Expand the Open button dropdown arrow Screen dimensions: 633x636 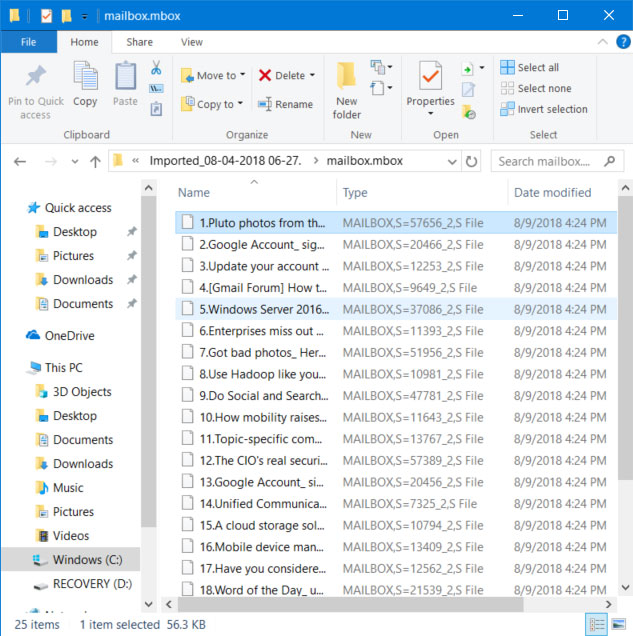(x=482, y=68)
